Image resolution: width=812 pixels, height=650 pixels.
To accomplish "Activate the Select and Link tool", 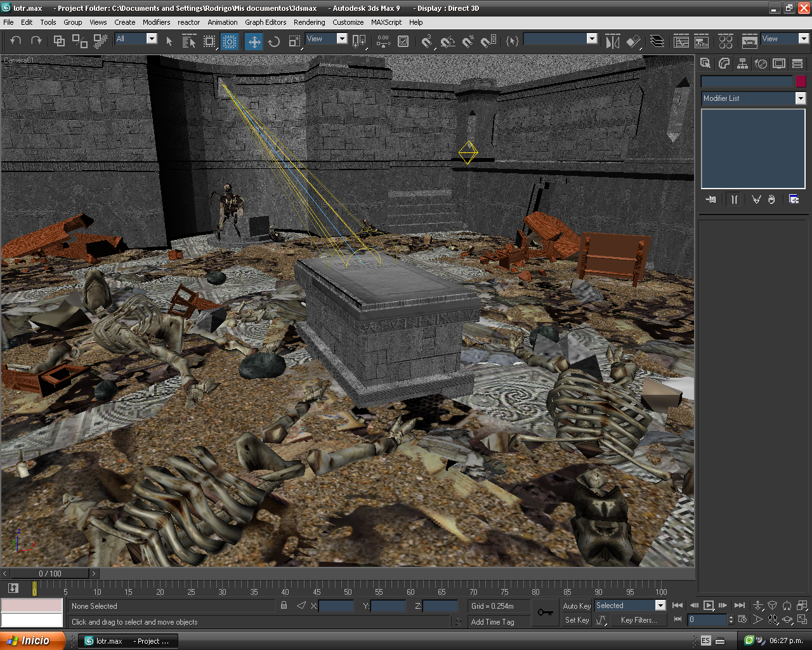I will click(59, 41).
